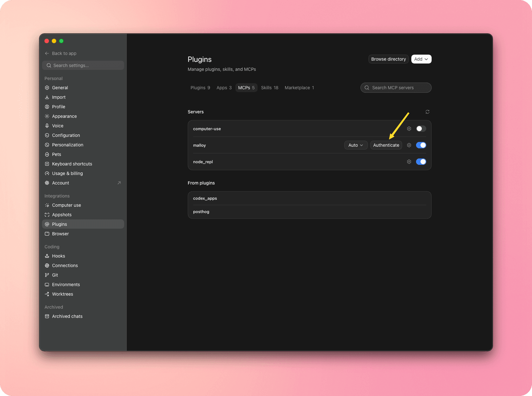Switch to the Plugins 9 tab
Image resolution: width=532 pixels, height=396 pixels.
click(x=200, y=88)
